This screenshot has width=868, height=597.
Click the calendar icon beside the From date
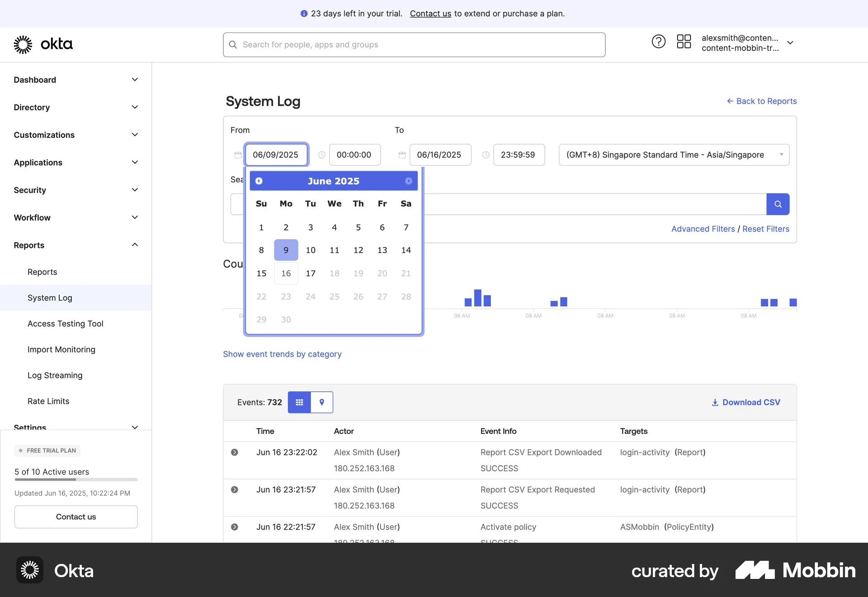(238, 155)
